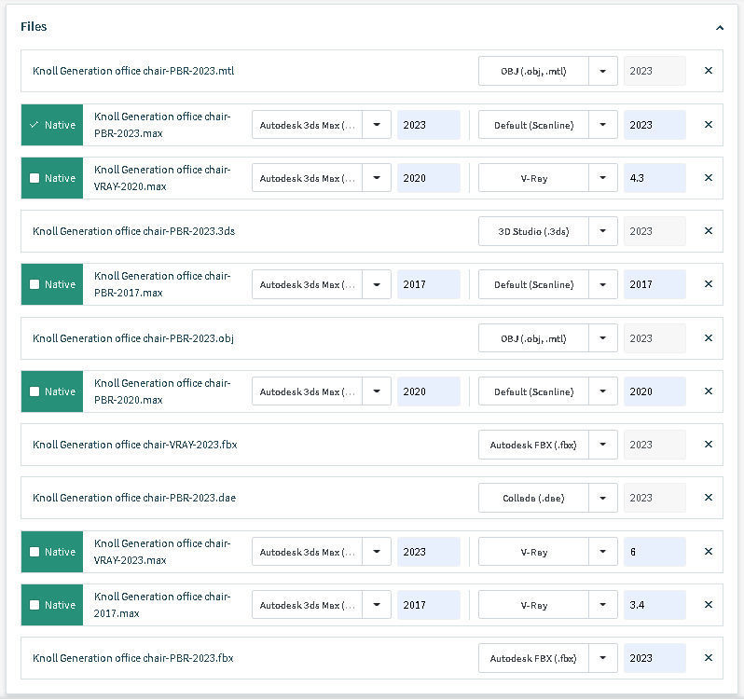Click the selected Native badge on PBR-2023.max
The width and height of the screenshot is (744, 700).
click(52, 125)
